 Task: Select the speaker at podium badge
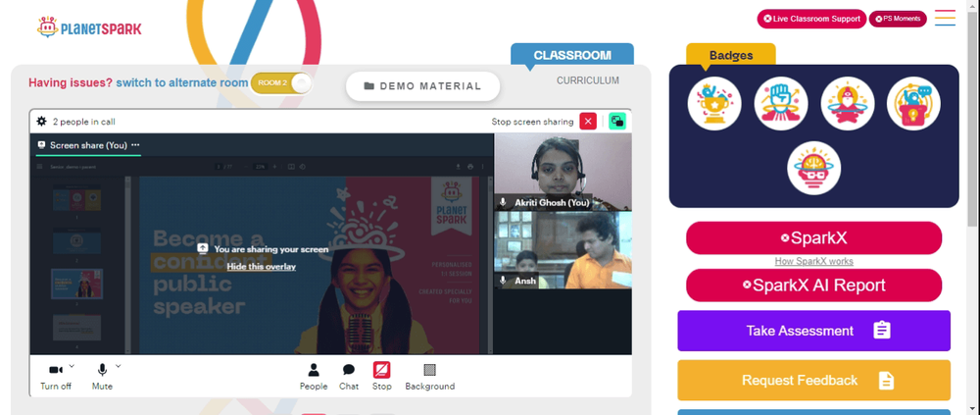913,103
